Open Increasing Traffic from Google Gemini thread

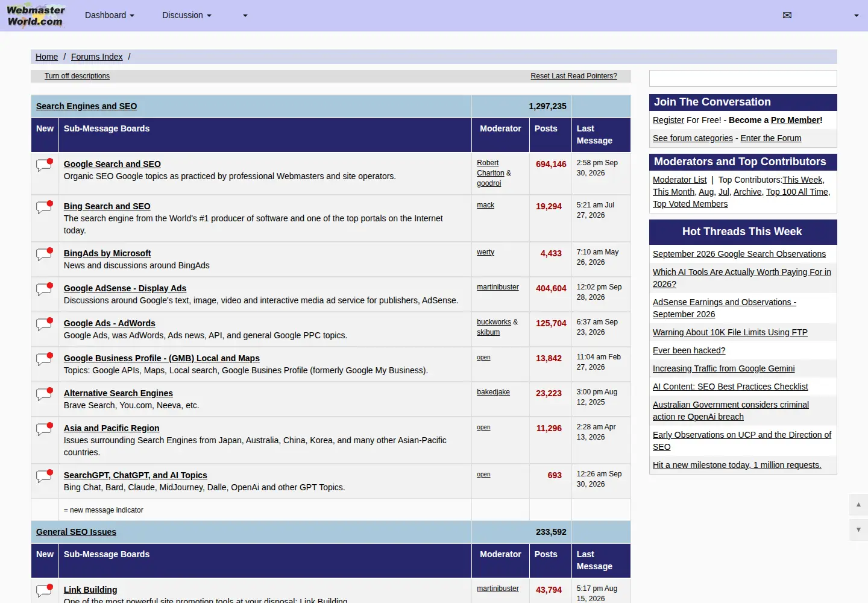723,368
